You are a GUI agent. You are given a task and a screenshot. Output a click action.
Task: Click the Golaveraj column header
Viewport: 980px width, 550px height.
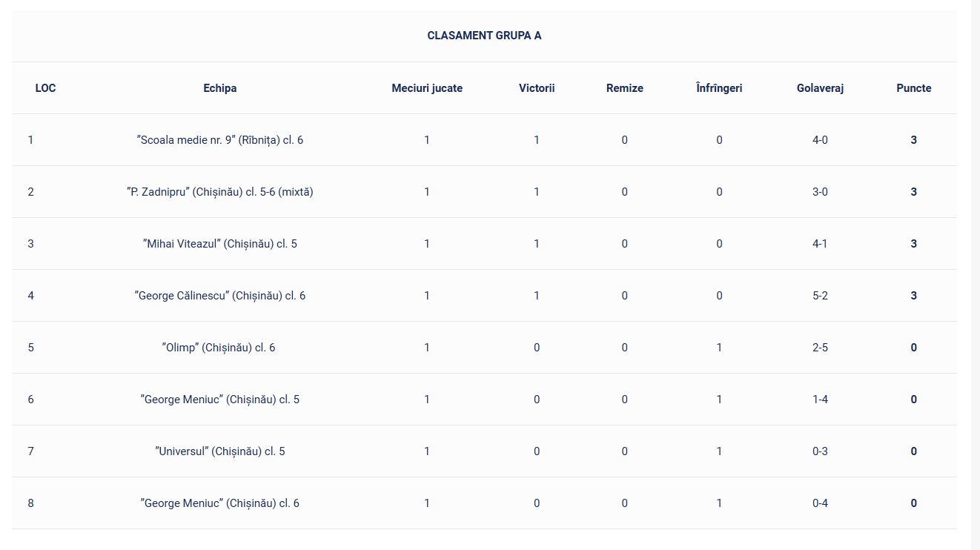pos(820,88)
